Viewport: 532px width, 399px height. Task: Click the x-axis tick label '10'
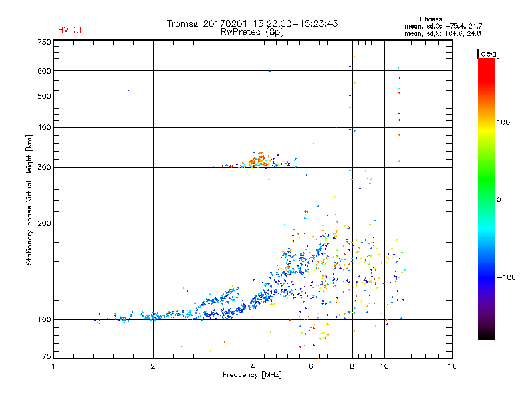click(x=384, y=366)
